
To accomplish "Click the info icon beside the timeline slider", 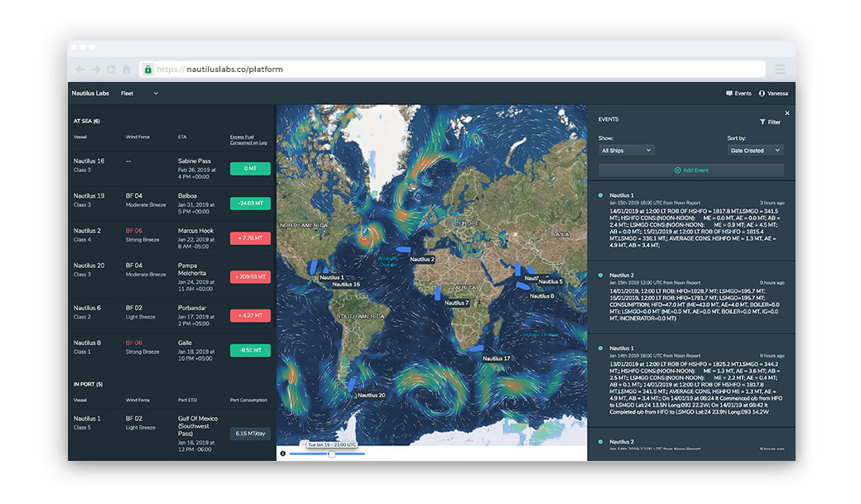I will pos(282,454).
